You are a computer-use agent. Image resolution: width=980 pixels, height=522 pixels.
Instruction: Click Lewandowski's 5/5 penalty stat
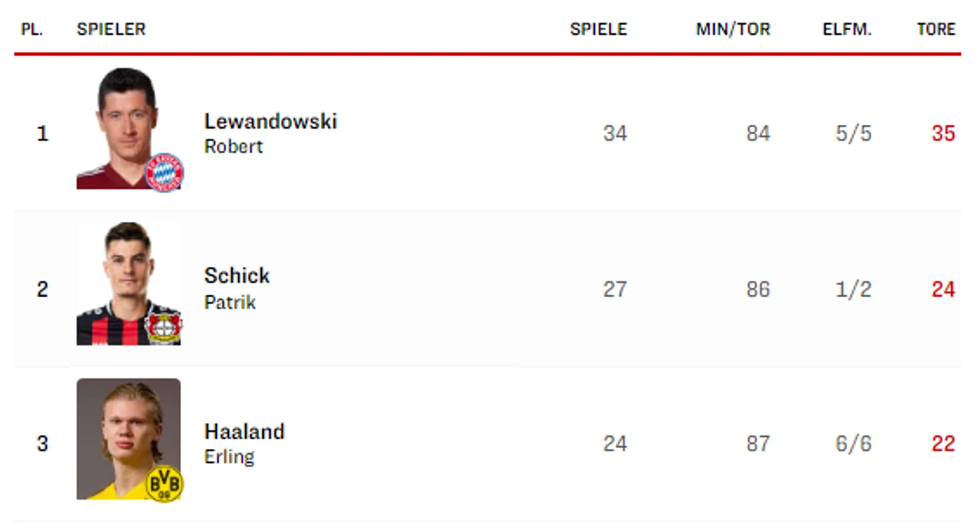[854, 134]
